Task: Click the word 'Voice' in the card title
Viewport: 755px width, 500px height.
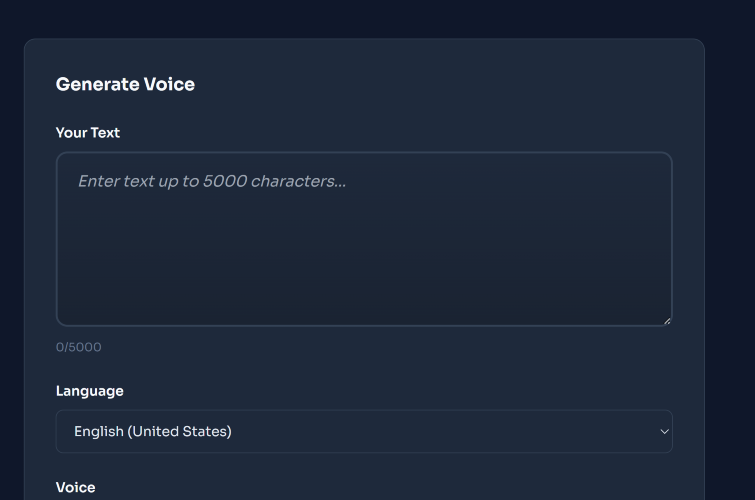Action: pyautogui.click(x=169, y=84)
